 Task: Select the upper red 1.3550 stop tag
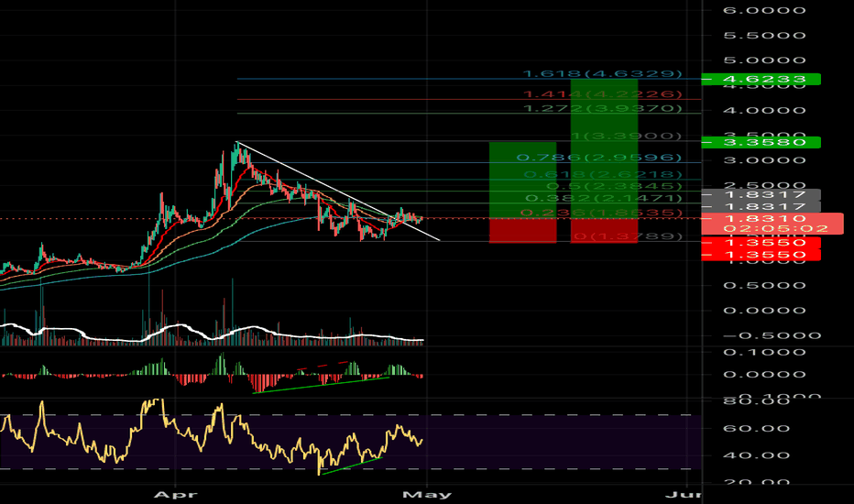point(761,243)
